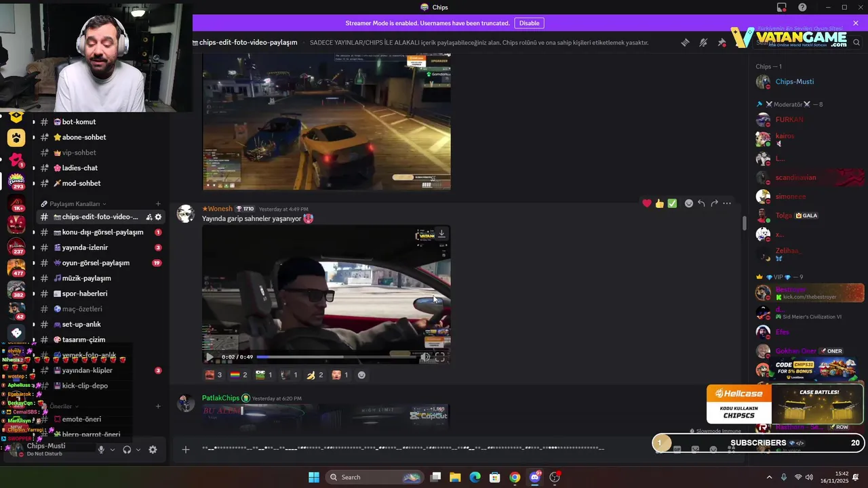The image size is (868, 488).
Task: Open the GTA car clip video thumbnail
Action: [x=326, y=123]
